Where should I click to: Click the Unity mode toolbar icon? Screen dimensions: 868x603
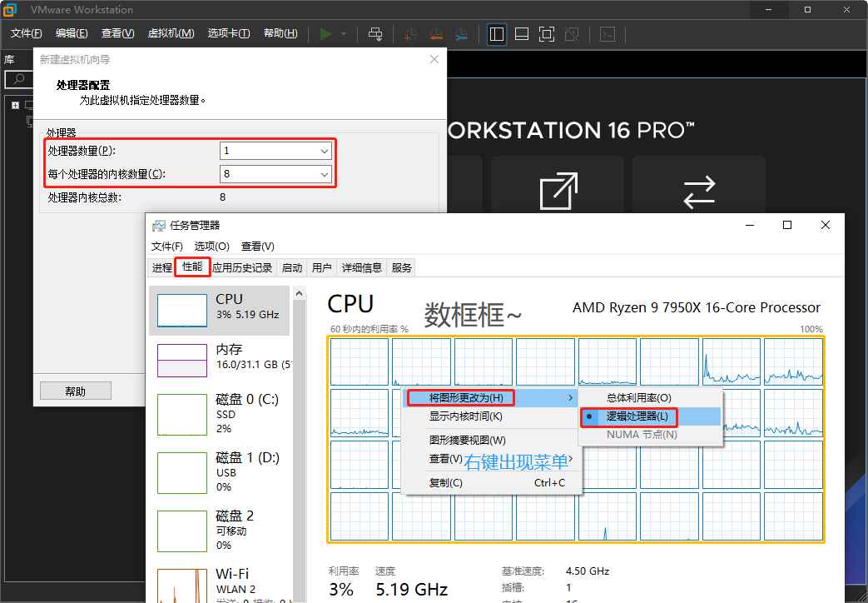[x=572, y=34]
